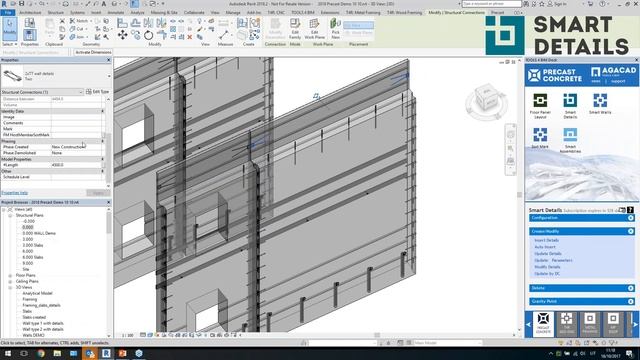This screenshot has width=640, height=360.
Task: Click the Properties help link
Action: (15, 193)
